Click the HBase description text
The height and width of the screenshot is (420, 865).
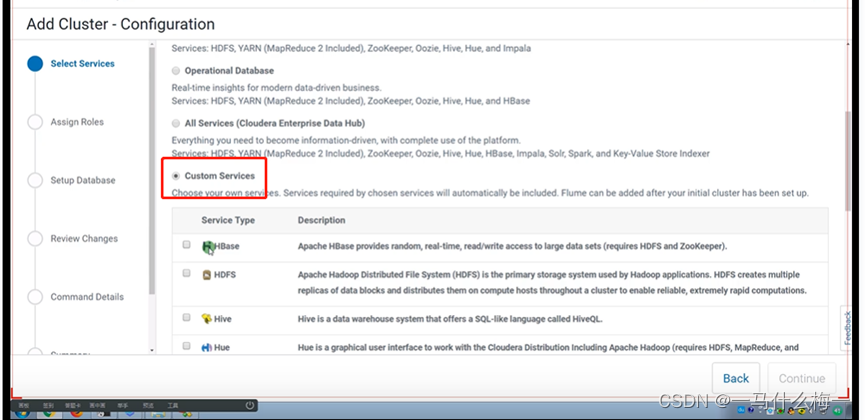coord(512,247)
